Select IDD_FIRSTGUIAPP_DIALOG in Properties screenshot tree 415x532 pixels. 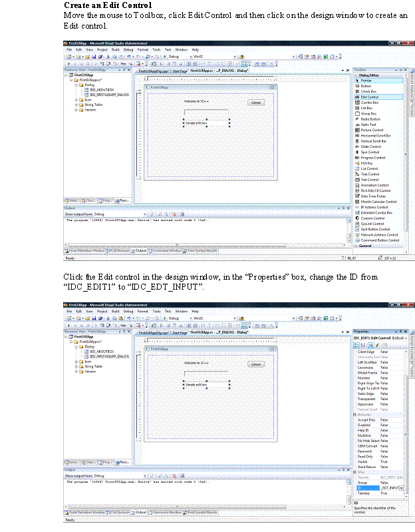pyautogui.click(x=109, y=357)
